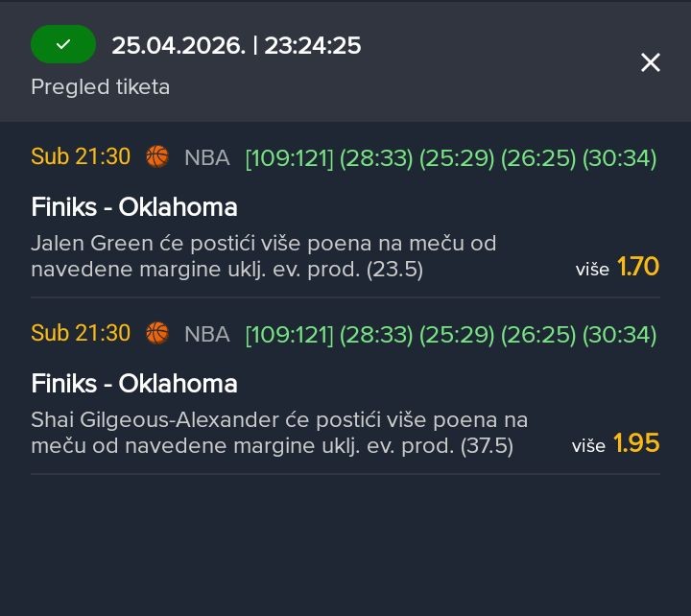The height and width of the screenshot is (616, 691).
Task: Click the NBA league label on first bet
Action: click(207, 158)
